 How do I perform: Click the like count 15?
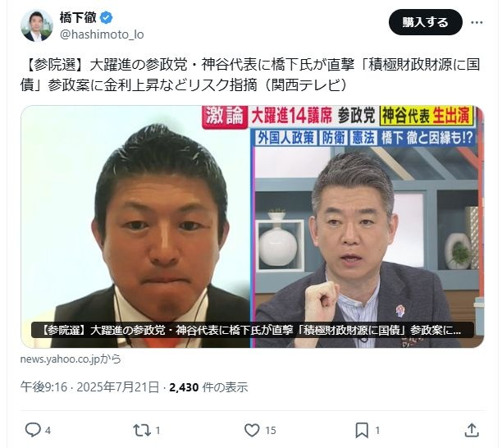[271, 431]
